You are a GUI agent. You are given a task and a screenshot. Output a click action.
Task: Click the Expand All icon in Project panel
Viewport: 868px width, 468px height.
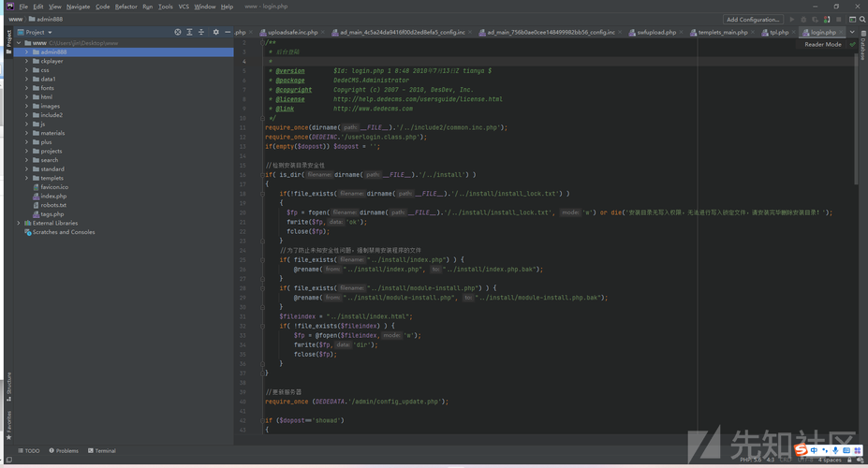pyautogui.click(x=190, y=32)
